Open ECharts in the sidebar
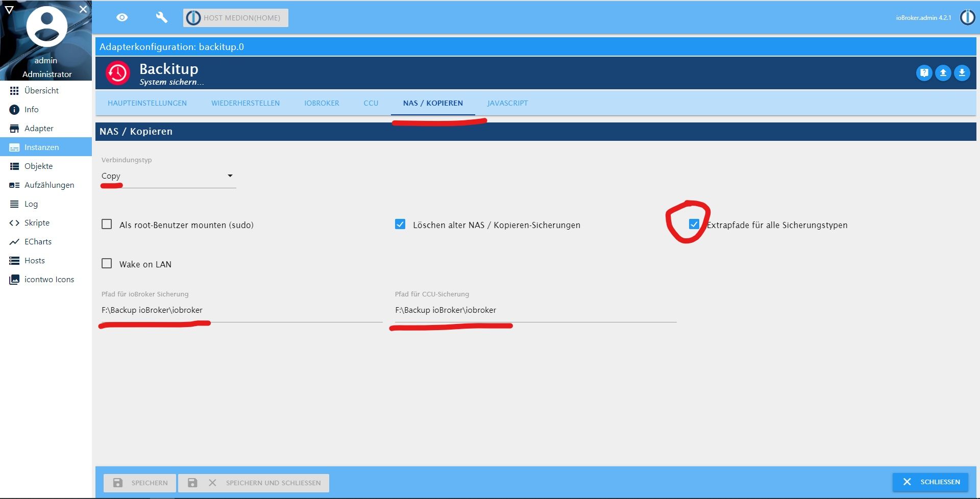This screenshot has width=980, height=499. [x=46, y=241]
